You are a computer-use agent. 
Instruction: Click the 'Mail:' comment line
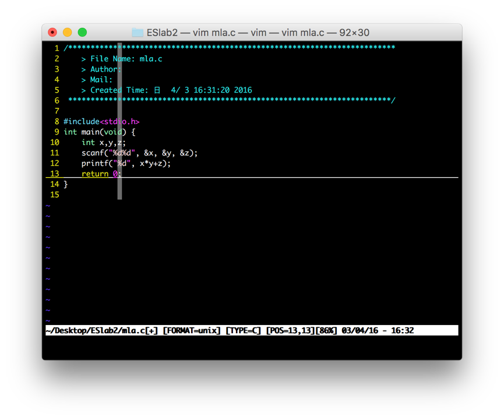(x=97, y=80)
